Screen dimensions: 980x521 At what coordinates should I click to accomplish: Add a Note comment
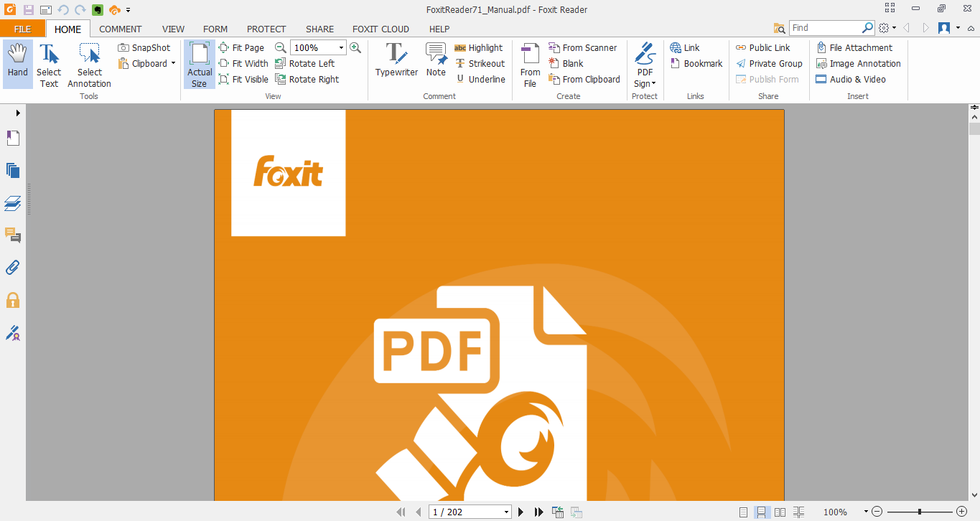tap(436, 61)
